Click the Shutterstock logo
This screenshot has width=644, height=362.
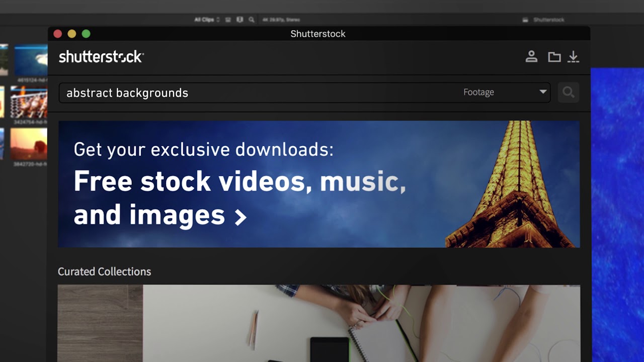click(101, 57)
